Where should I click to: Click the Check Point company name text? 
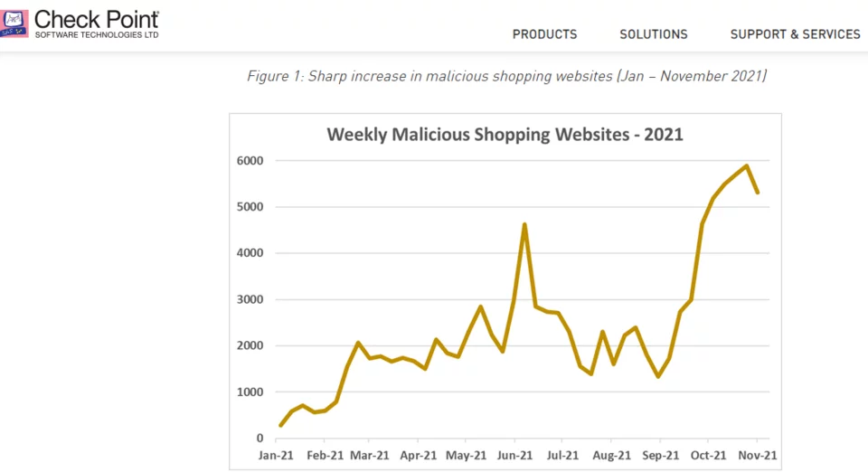click(x=97, y=18)
